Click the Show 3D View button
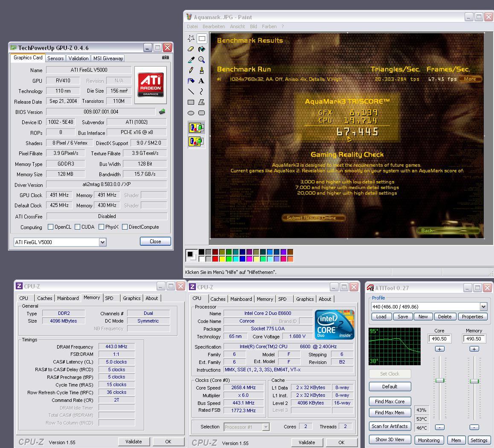The image size is (494, 448). pos(390,439)
